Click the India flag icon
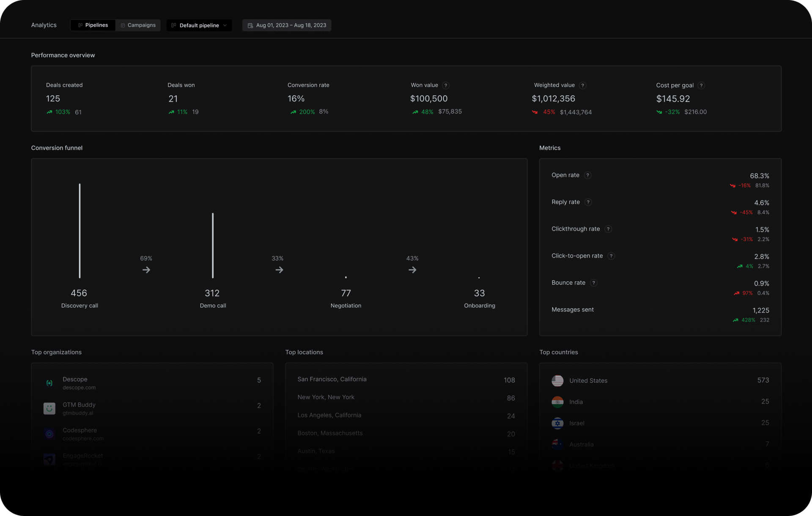Image resolution: width=812 pixels, height=516 pixels. (557, 402)
